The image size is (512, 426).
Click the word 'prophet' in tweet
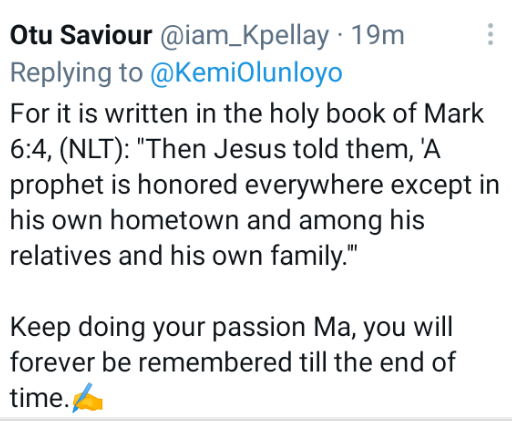[57, 185]
